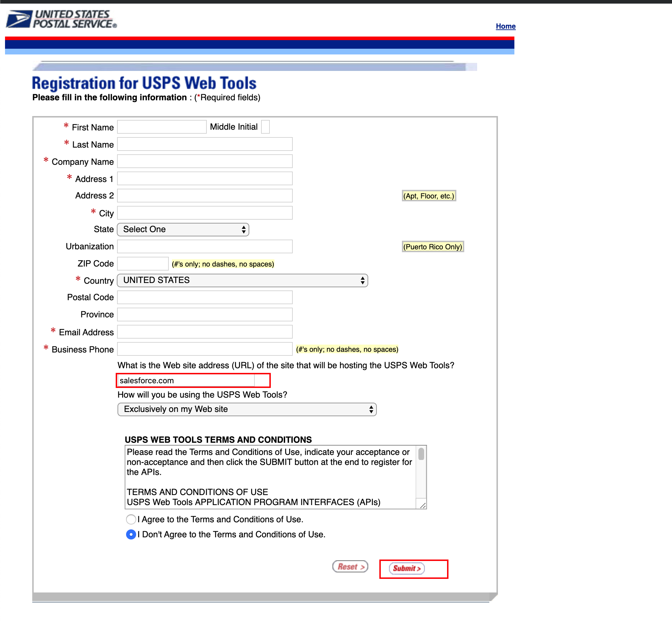Click the terms textarea resize handle
Image resolution: width=672 pixels, height=624 pixels.
423,505
